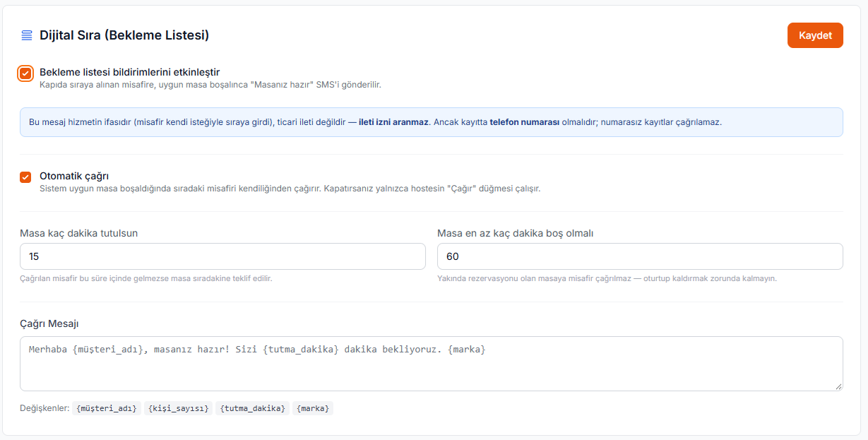Click the Dijital Sıra (Bekleme Listesi) heading
This screenshot has height=440, width=868.
124,35
